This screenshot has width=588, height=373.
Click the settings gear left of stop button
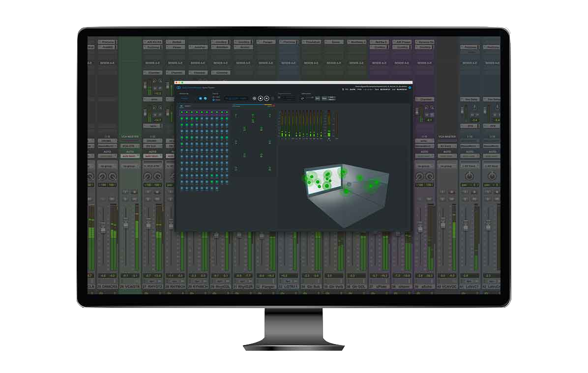tap(254, 98)
